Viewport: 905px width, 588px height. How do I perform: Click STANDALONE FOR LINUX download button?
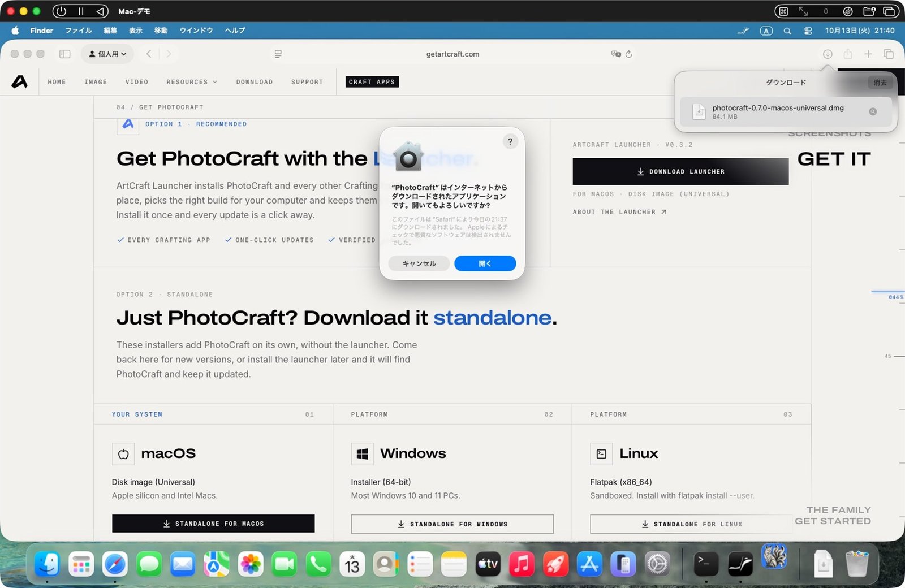tap(691, 524)
